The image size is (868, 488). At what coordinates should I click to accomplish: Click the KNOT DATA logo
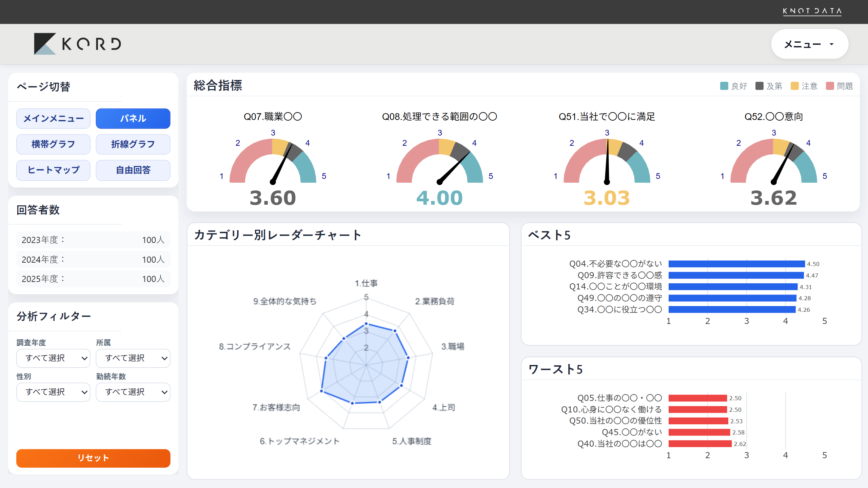coord(812,11)
